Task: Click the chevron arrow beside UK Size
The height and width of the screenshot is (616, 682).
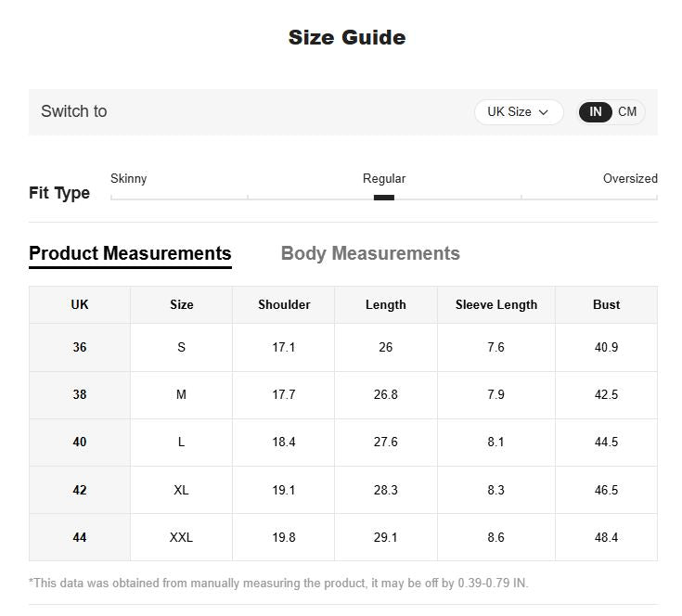Action: [x=543, y=112]
